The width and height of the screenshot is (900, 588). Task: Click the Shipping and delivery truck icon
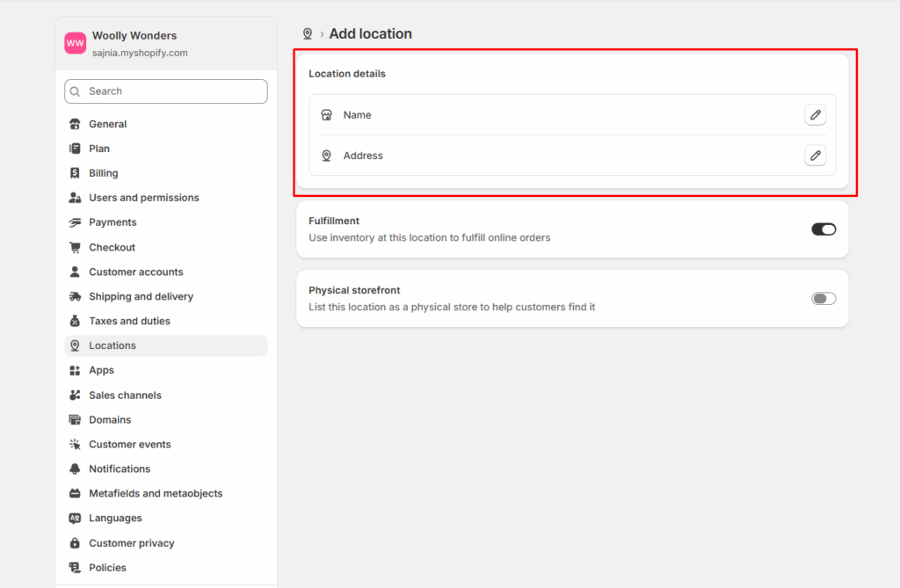click(x=75, y=296)
